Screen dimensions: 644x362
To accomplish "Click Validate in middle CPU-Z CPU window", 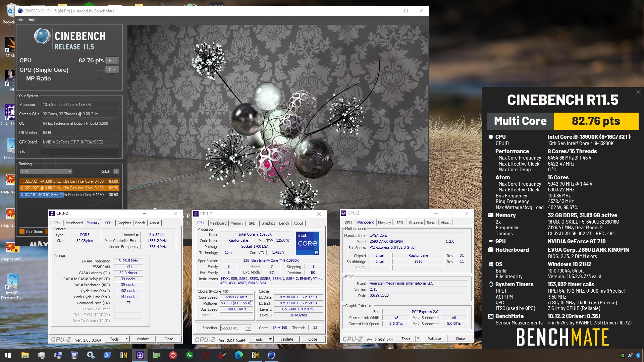I will [x=287, y=340].
